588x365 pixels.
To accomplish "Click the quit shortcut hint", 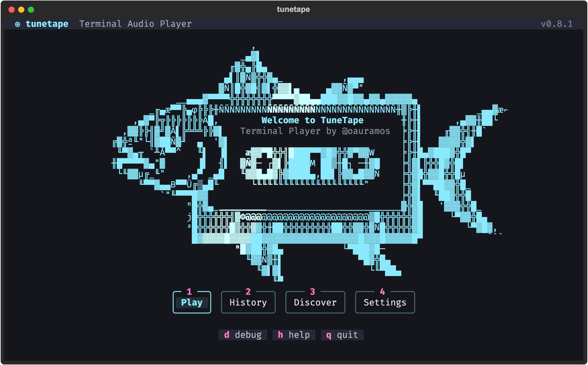I will [x=342, y=335].
